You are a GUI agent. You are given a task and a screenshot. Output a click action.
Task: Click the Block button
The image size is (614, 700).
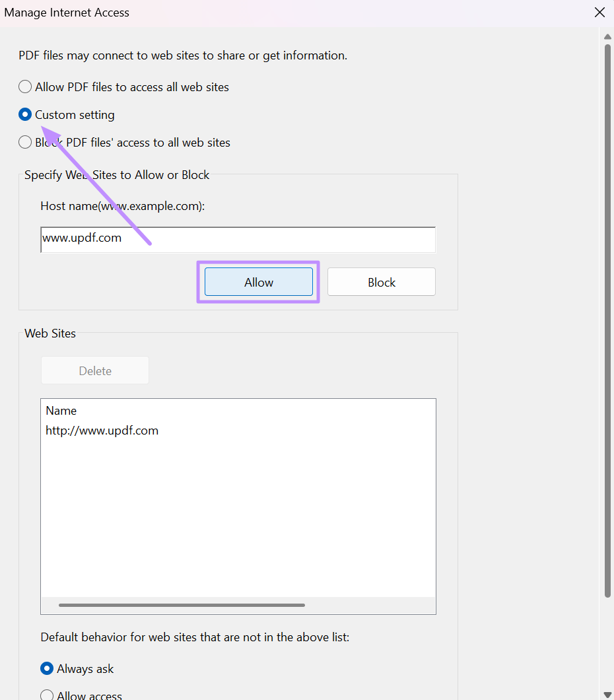coord(382,282)
